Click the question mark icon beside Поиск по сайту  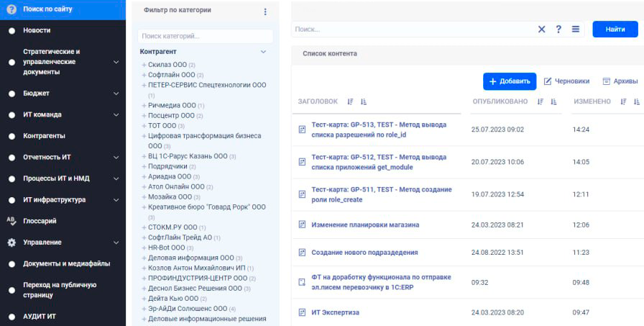11,9
